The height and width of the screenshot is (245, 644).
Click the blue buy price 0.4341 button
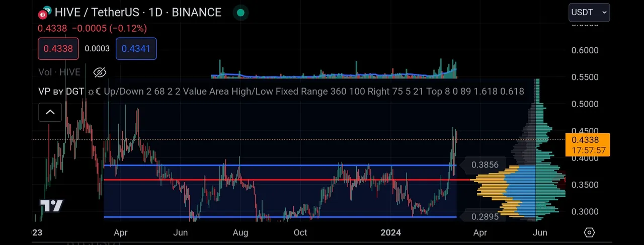click(x=136, y=49)
